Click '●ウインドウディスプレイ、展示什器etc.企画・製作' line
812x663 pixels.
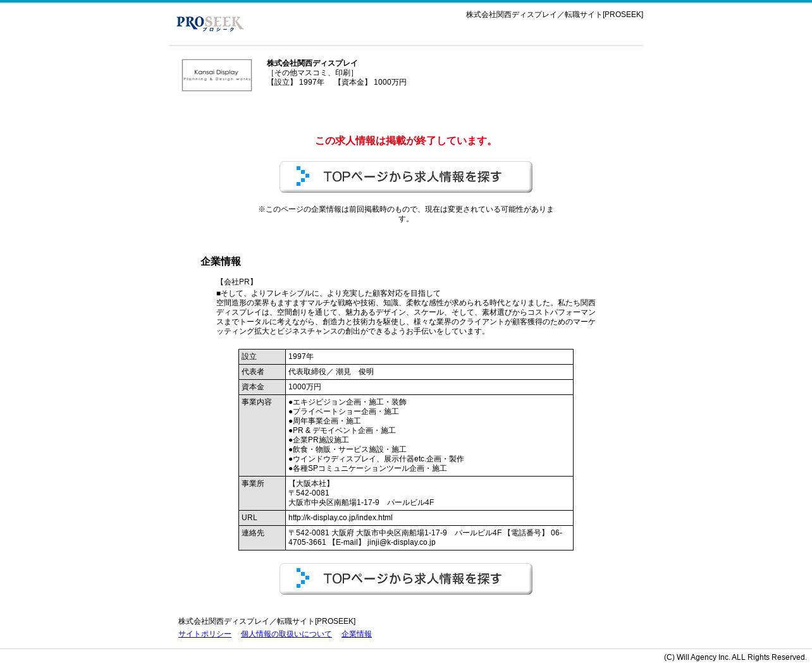[376, 459]
